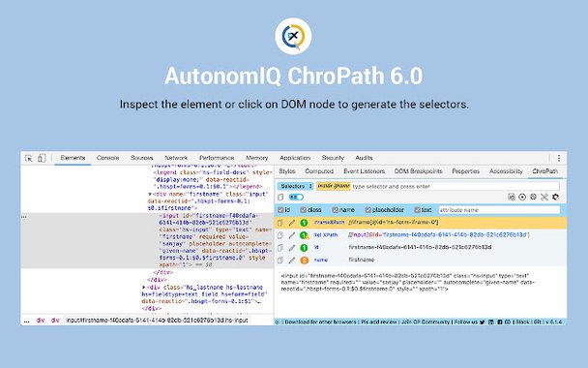Click the record/target circle icon in ChroPath
This screenshot has height=368, width=588.
522,198
